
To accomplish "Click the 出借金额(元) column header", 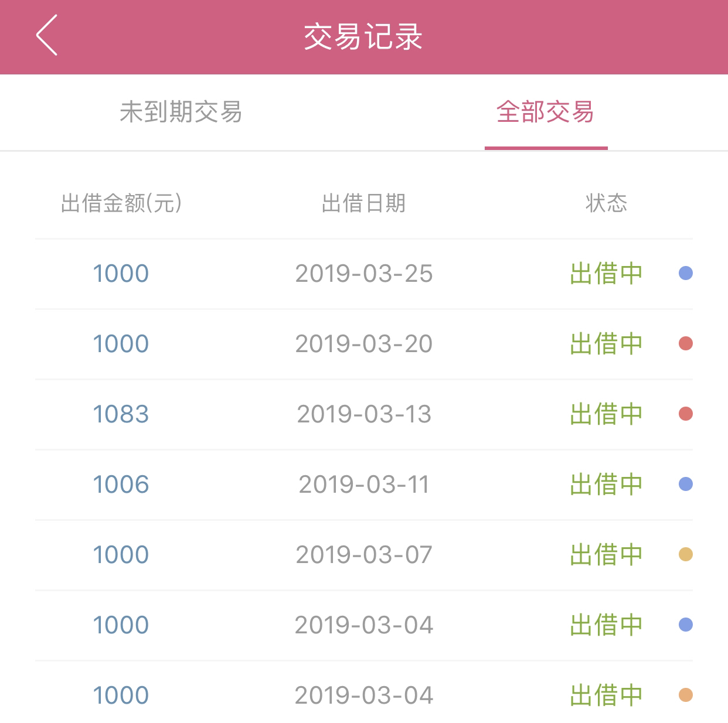I will [x=121, y=203].
